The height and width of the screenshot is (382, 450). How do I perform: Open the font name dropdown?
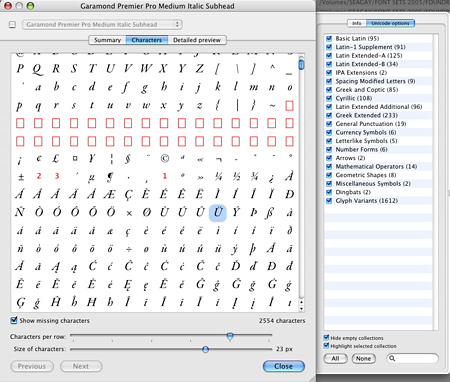click(102, 25)
